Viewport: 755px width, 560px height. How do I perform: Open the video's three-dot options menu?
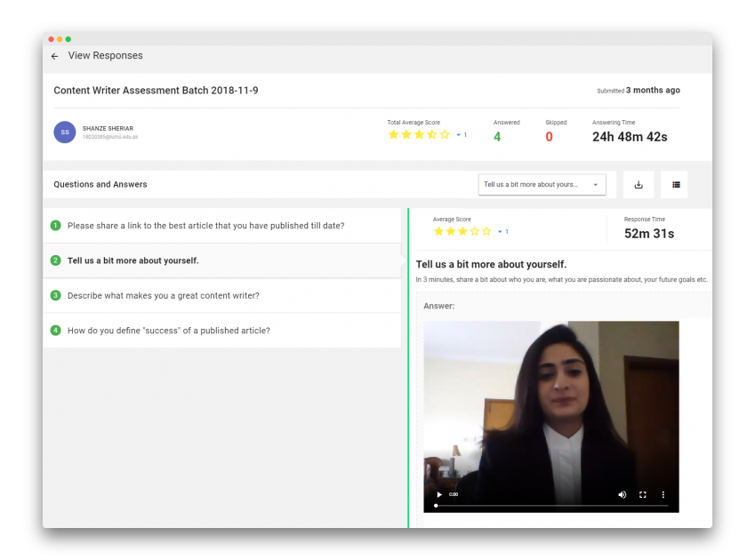(x=663, y=494)
